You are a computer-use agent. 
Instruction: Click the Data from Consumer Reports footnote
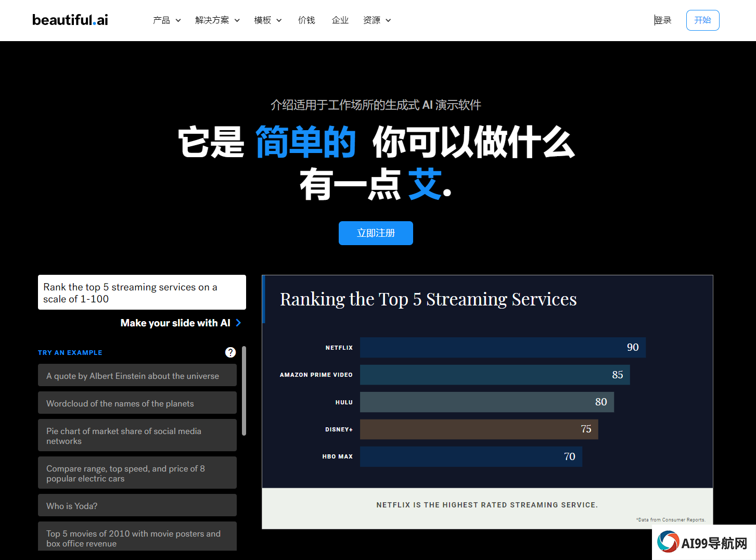(x=671, y=520)
